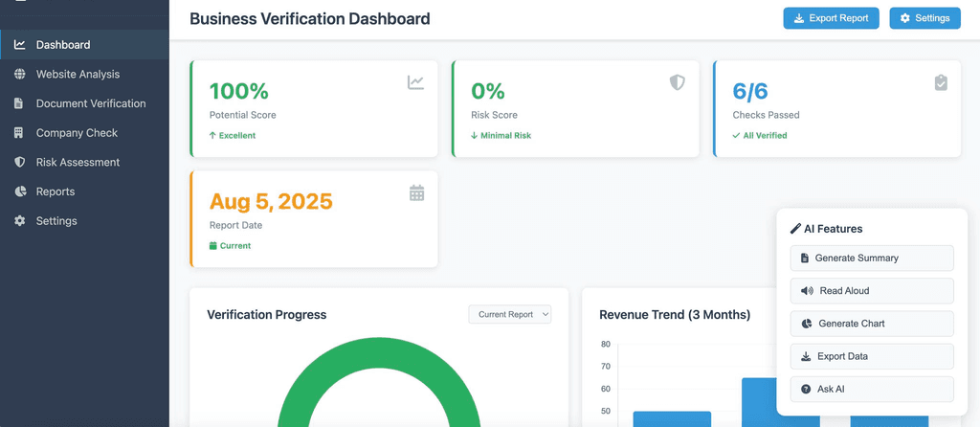Viewport: 980px width, 427px height.
Task: Click the Aug 5, 2025 date
Action: click(271, 201)
